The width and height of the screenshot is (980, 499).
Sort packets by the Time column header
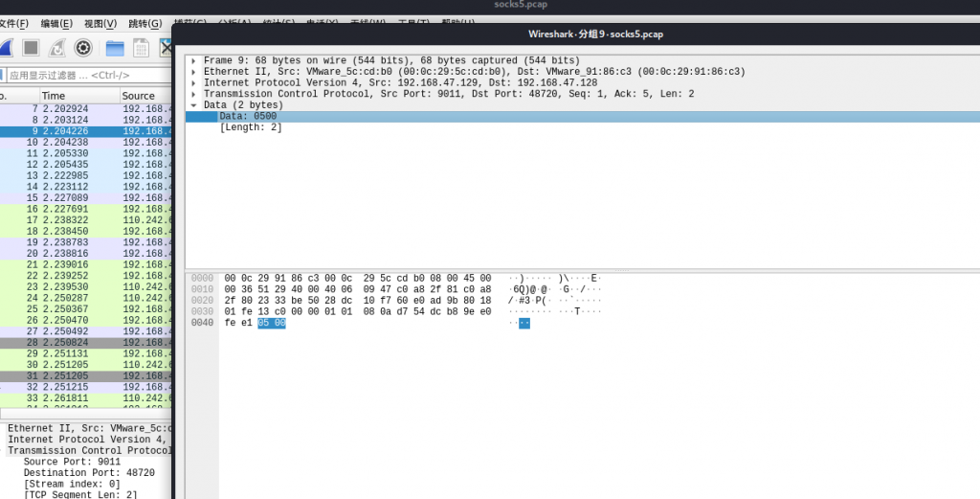(x=79, y=96)
